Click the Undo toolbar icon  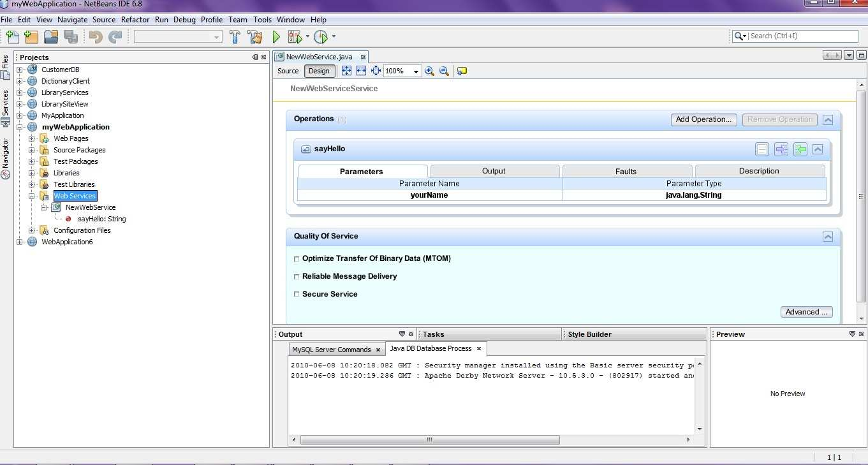coord(96,37)
